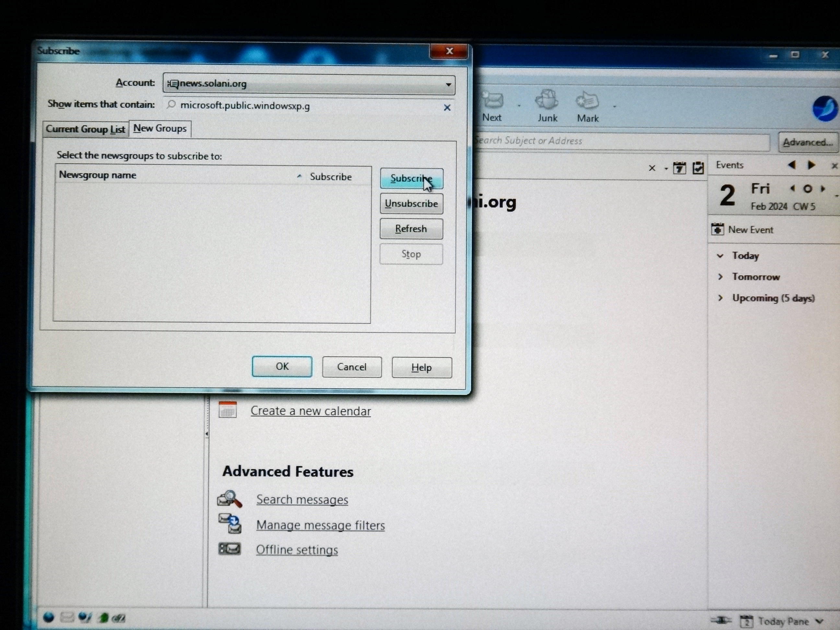This screenshot has height=630, width=840.
Task: Confirm with the OK button
Action: (x=282, y=367)
